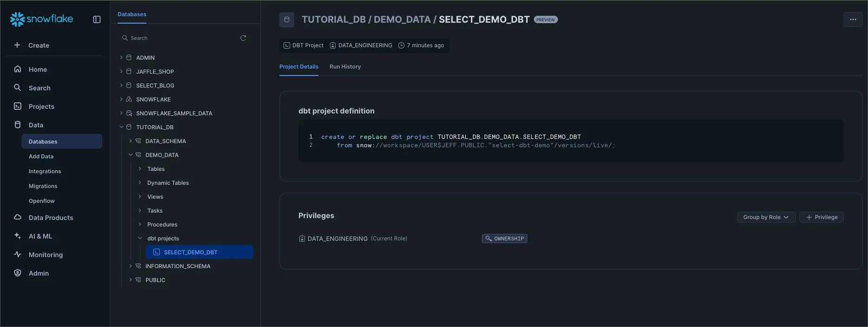Click the Data Products cloud icon
Viewport: 868px width, 327px height.
(x=18, y=217)
